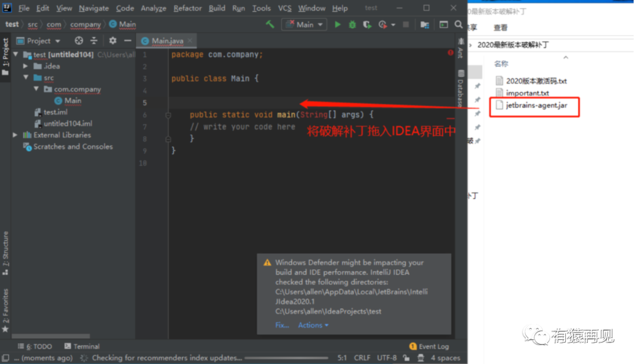Screen dimensions: 636x364
Task: Fold the main method at line 6
Action: coord(168,115)
